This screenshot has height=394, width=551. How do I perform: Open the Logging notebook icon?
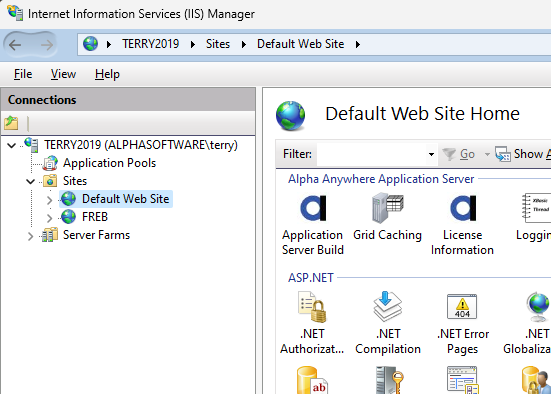point(536,208)
